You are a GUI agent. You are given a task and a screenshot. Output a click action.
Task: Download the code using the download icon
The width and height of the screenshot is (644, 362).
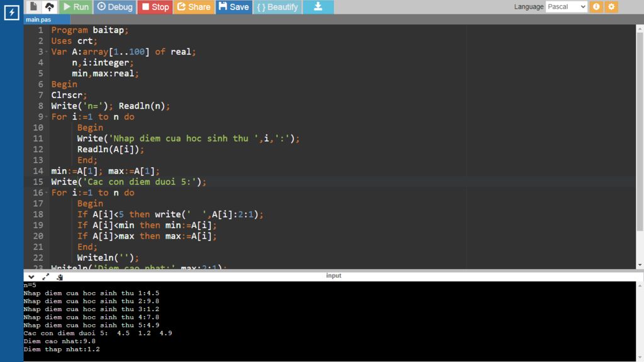point(318,6)
